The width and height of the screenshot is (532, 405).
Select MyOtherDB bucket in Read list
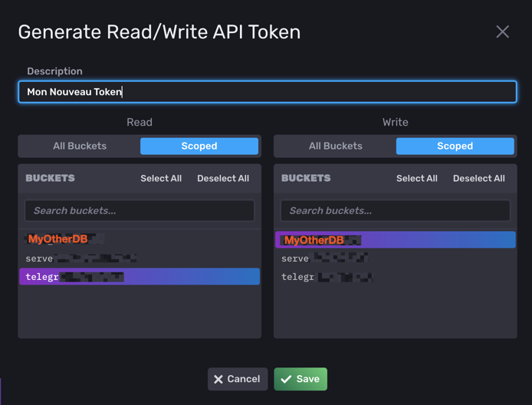(x=58, y=239)
